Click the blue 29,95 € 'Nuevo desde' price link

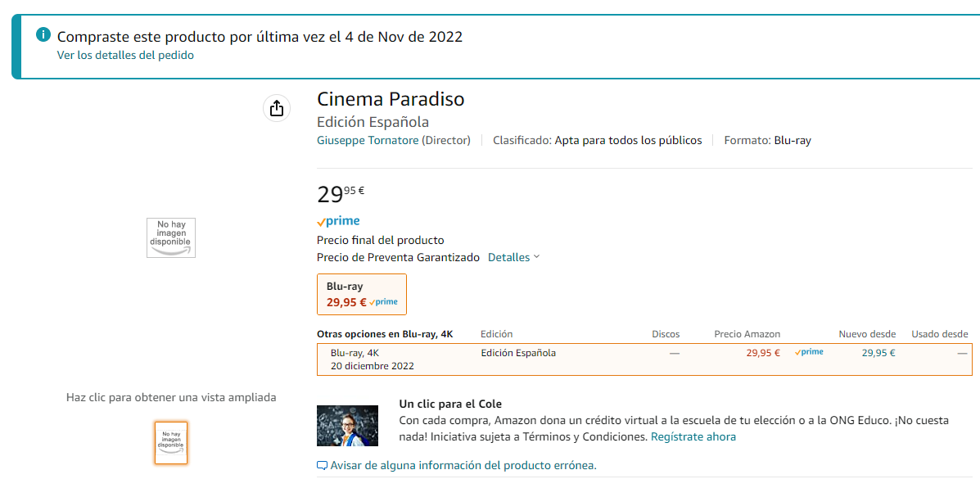pyautogui.click(x=878, y=353)
